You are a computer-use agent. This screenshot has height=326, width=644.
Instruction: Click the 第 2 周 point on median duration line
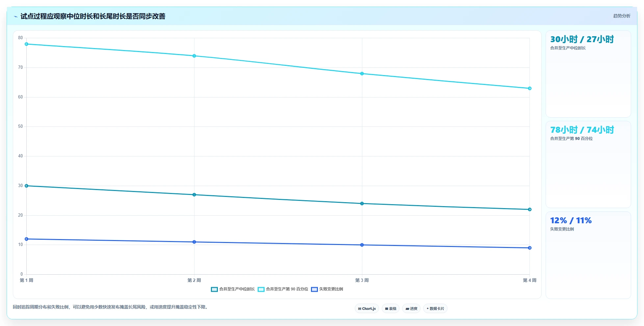194,195
